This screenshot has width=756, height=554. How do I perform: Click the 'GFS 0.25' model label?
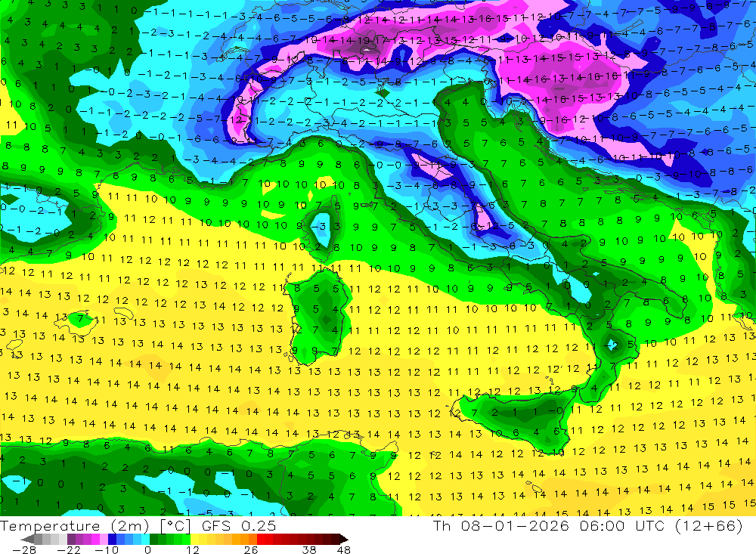(x=239, y=526)
